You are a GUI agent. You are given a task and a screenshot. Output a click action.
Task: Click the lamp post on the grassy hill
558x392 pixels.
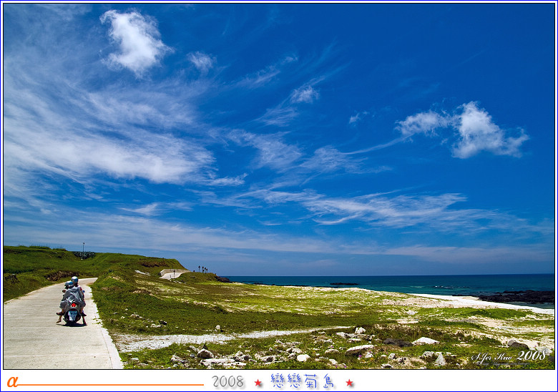coord(83,248)
